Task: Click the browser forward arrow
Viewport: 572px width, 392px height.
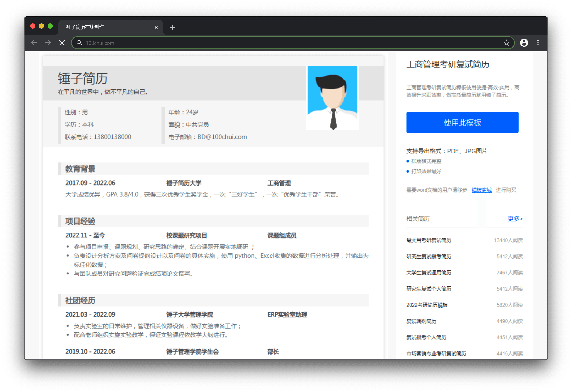Action: [x=48, y=43]
